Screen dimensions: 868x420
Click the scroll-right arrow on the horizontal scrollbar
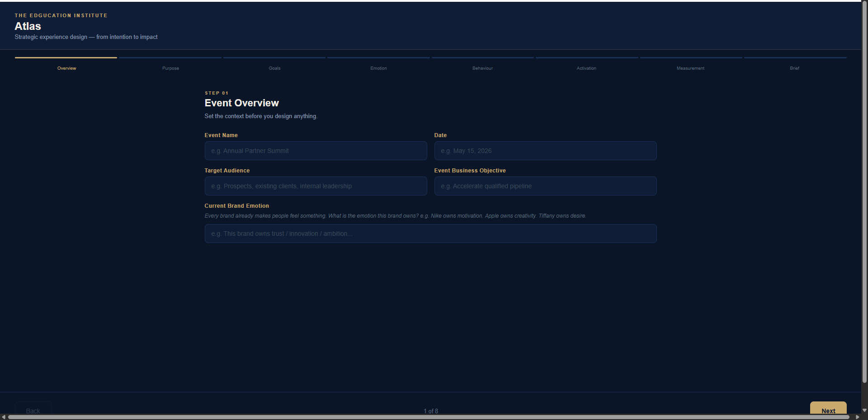(857, 417)
